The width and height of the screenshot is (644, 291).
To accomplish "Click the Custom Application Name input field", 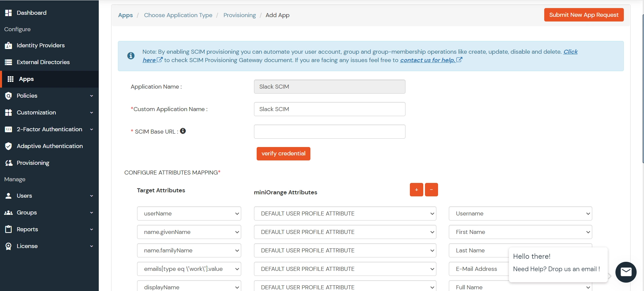I will click(330, 109).
